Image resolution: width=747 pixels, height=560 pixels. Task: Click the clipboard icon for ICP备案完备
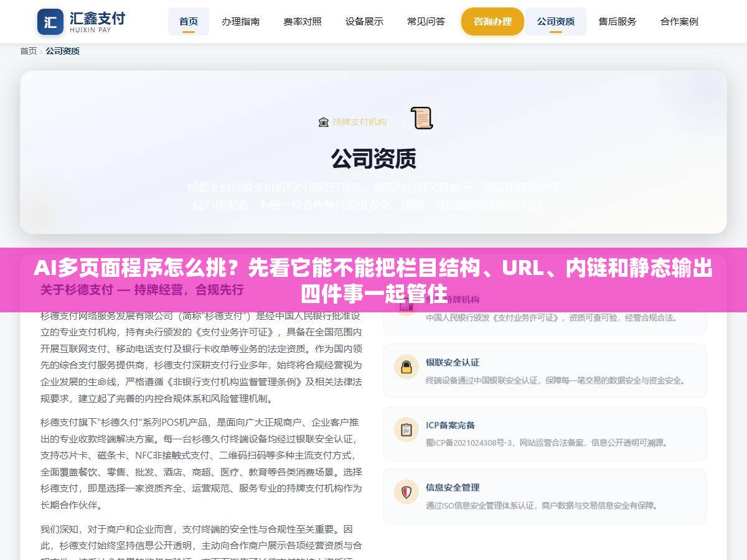[406, 429]
